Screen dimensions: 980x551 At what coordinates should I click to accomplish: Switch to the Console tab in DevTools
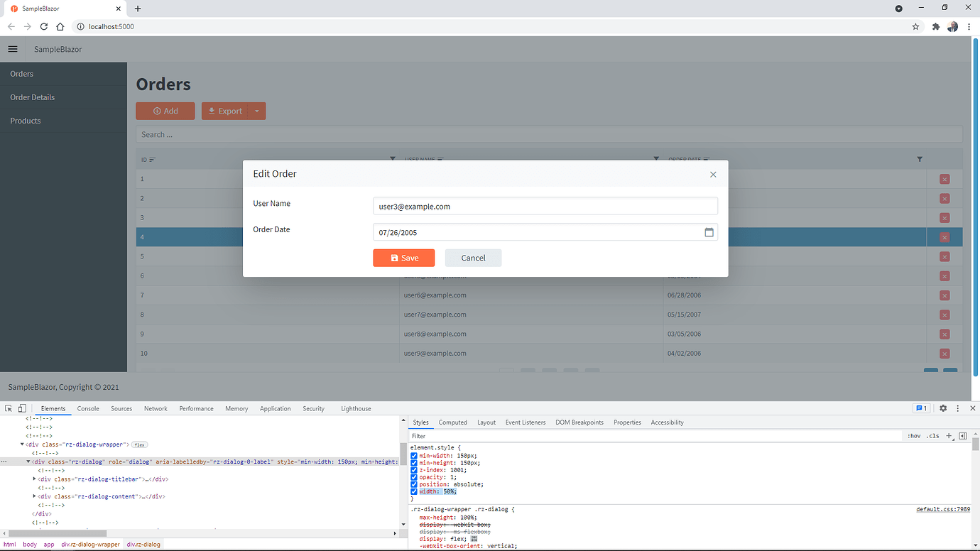point(88,408)
